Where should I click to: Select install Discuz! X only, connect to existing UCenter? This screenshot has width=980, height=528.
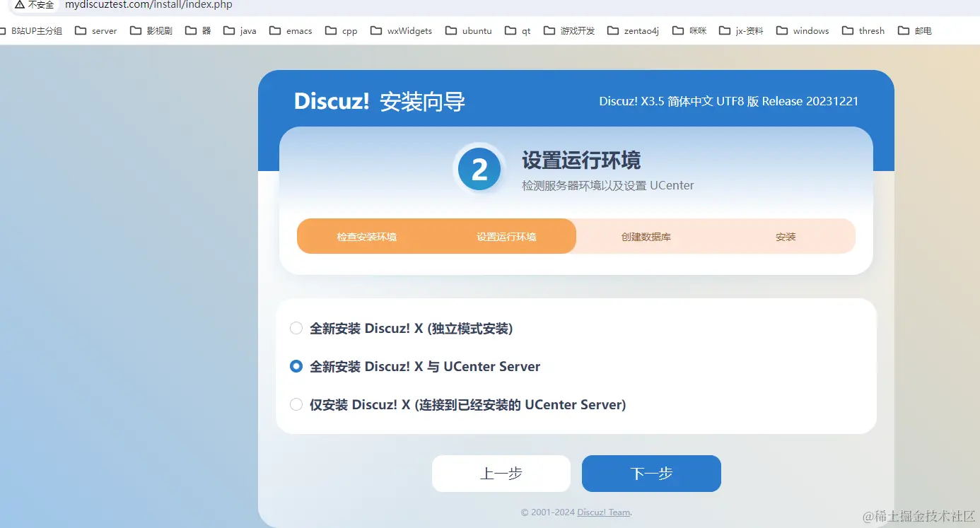296,404
